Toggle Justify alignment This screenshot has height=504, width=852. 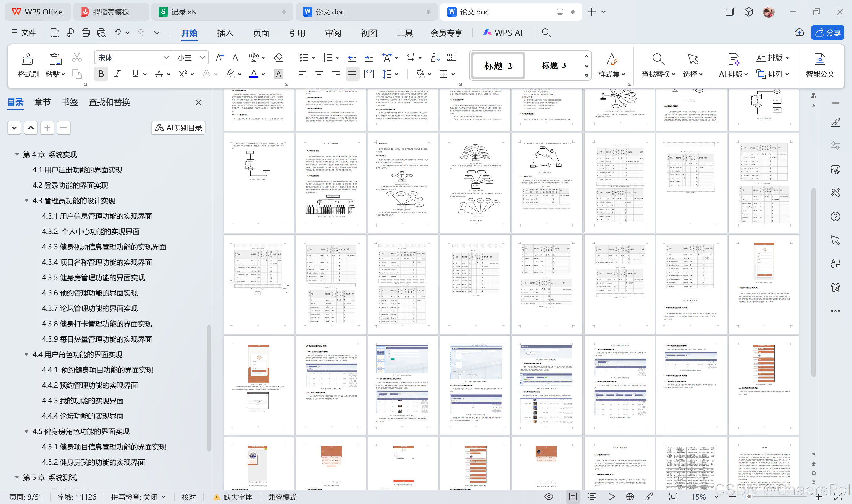coord(352,74)
